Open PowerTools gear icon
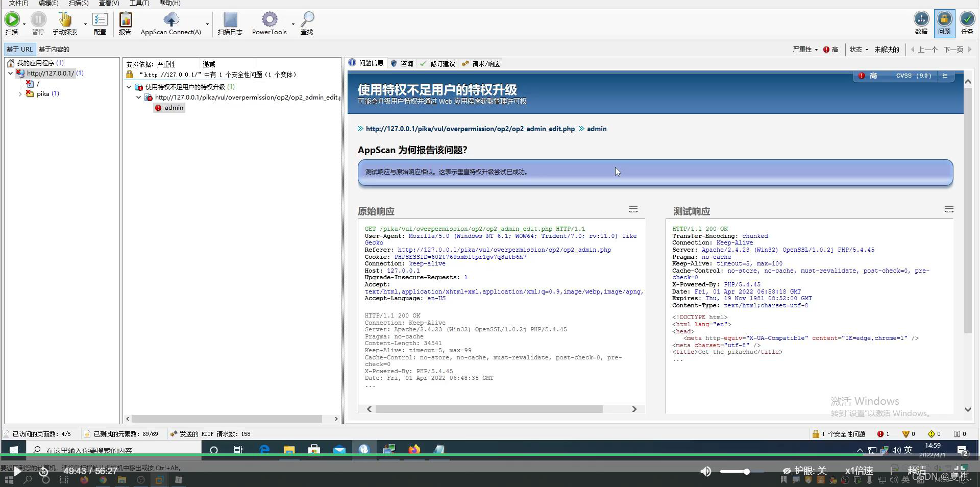 (x=269, y=20)
